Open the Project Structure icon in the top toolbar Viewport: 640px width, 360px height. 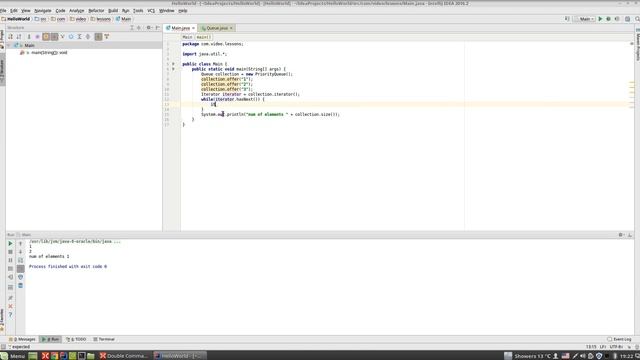pos(627,19)
